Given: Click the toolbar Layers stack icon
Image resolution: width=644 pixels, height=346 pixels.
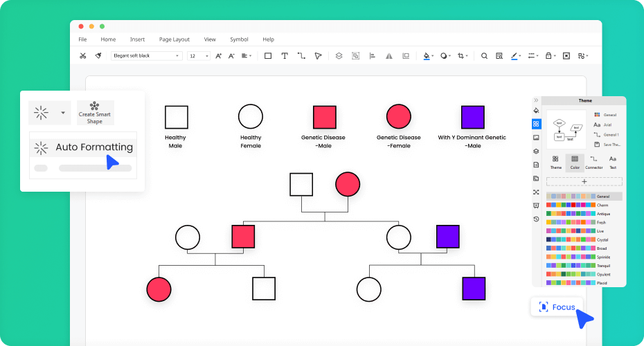Looking at the screenshot, I should tap(339, 56).
